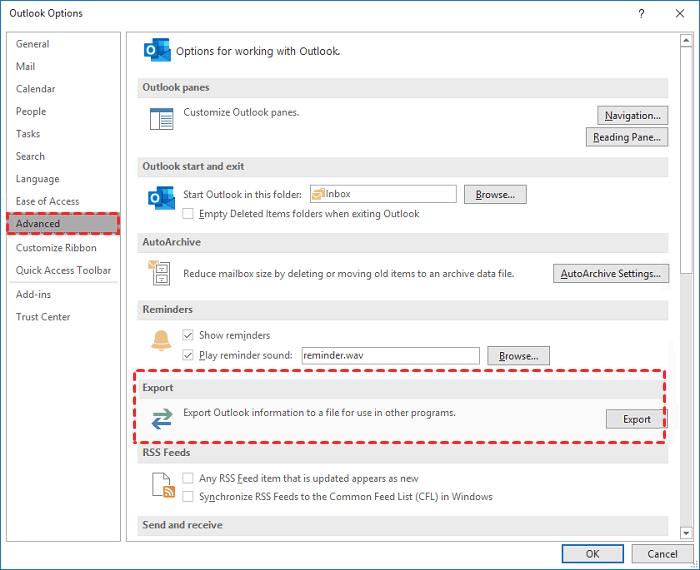Image resolution: width=700 pixels, height=570 pixels.
Task: Click the scrollbar up arrow
Action: coord(686,40)
